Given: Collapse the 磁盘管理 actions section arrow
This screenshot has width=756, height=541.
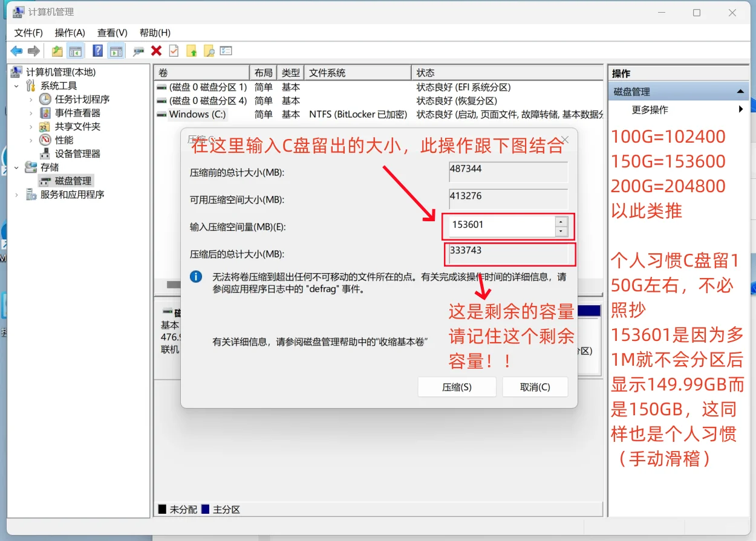Looking at the screenshot, I should 740,91.
